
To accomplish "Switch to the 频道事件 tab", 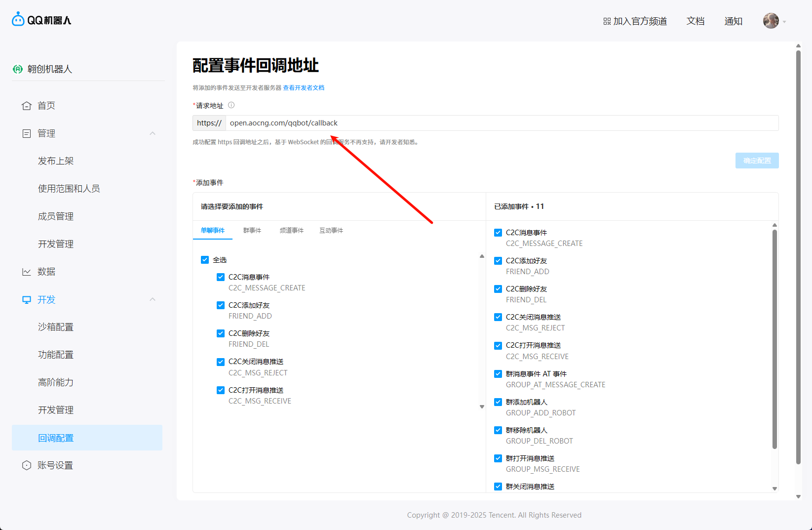I will [x=291, y=231].
